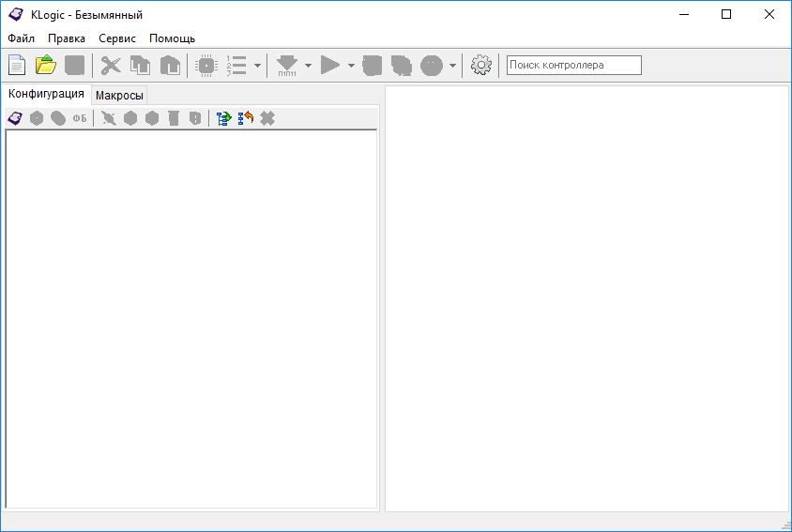Select the Конфигурация tab
Image resolution: width=792 pixels, height=532 pixels.
coord(46,94)
